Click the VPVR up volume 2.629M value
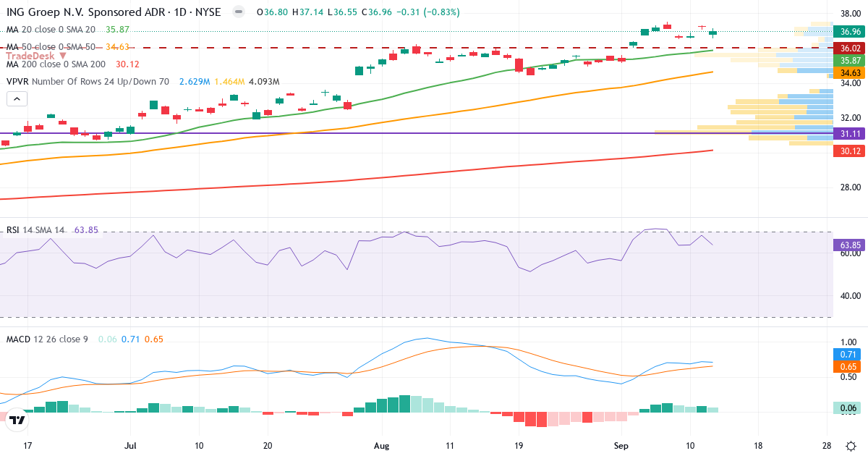 [x=195, y=82]
